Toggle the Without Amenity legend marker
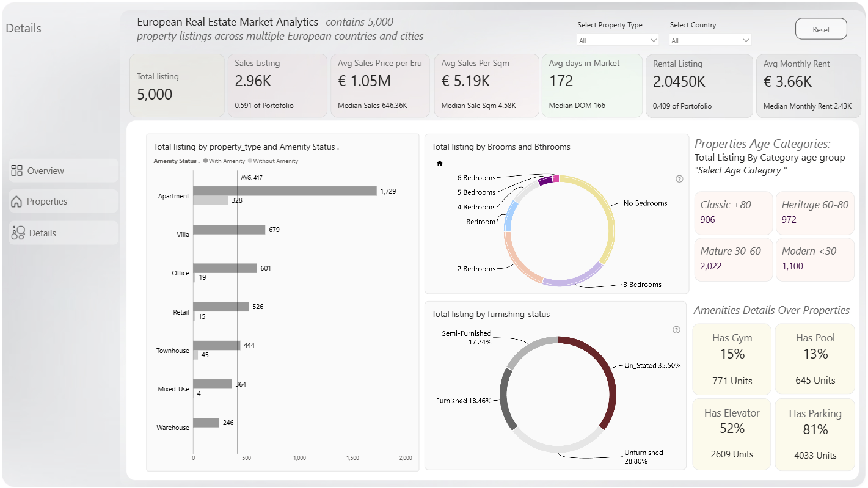The width and height of the screenshot is (868, 488). pyautogui.click(x=250, y=161)
